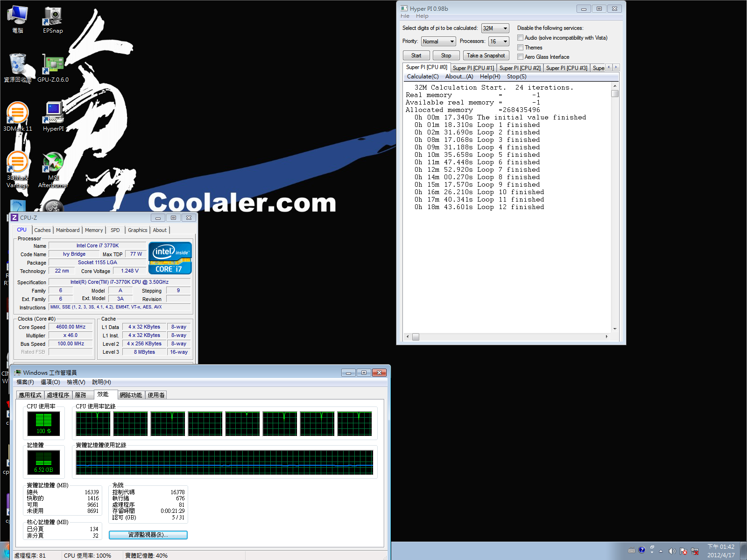Screen dimensions: 747x560
Task: Launch 3DMark Vantage shortcut
Action: click(18, 169)
